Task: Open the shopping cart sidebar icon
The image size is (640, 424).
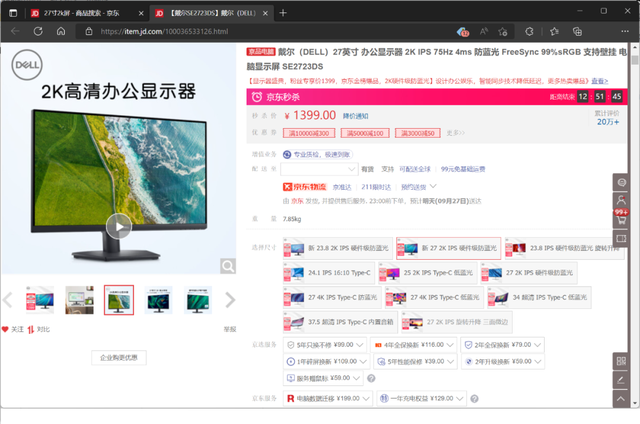Action: tap(621, 220)
